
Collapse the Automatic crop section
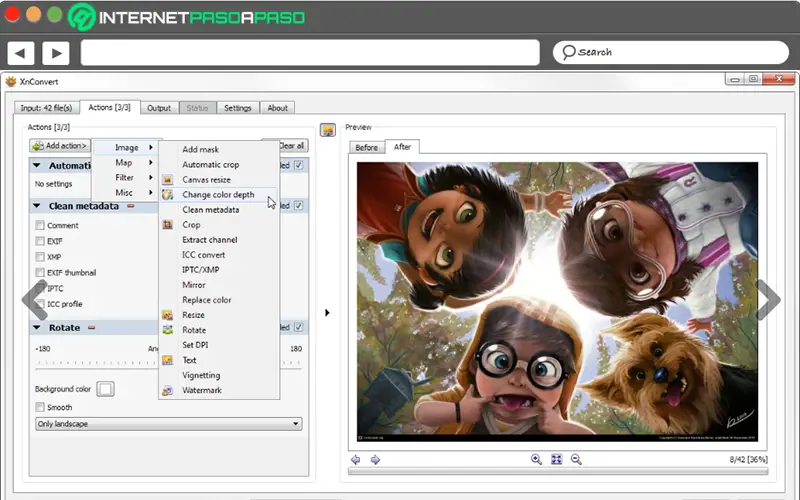tap(37, 165)
